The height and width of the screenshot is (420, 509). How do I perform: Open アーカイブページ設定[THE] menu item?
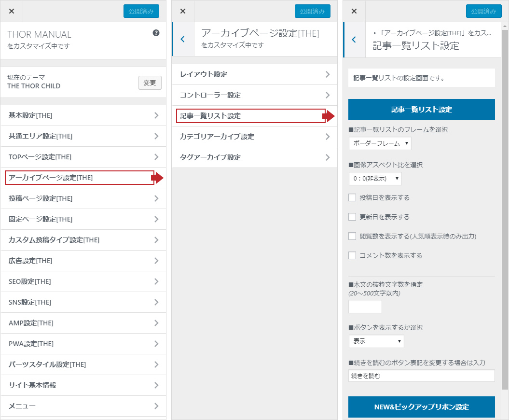[x=80, y=178]
